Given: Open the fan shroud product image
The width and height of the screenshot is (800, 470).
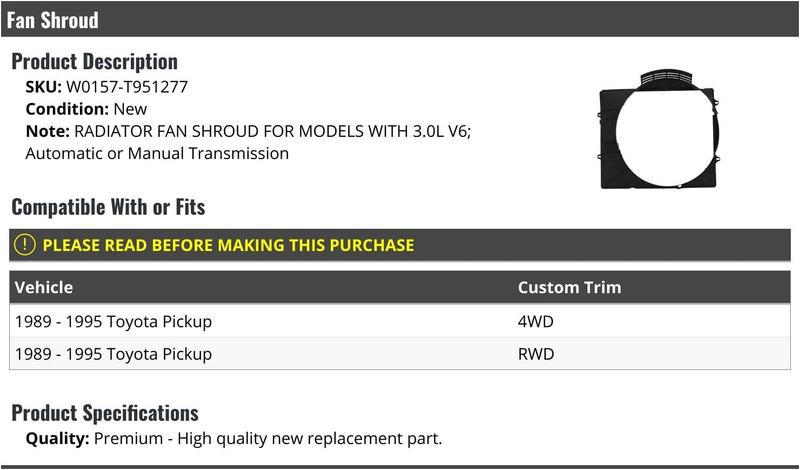Looking at the screenshot, I should pyautogui.click(x=659, y=129).
